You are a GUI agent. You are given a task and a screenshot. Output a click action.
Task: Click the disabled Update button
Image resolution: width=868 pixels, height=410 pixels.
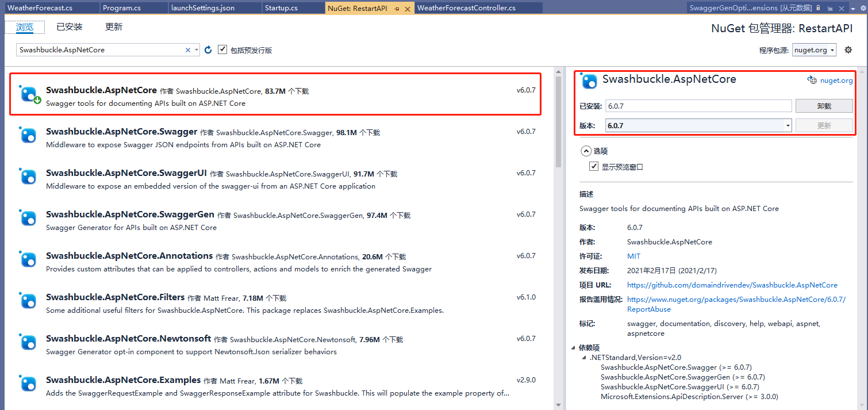coord(824,125)
